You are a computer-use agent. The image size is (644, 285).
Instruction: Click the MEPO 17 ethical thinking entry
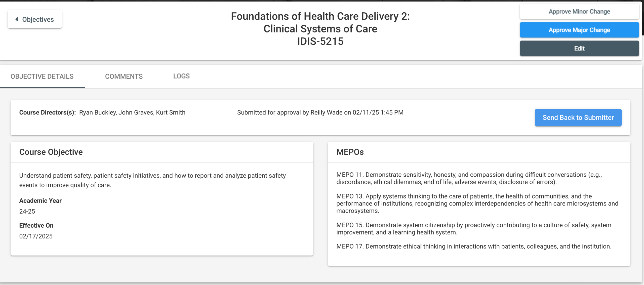click(x=474, y=246)
